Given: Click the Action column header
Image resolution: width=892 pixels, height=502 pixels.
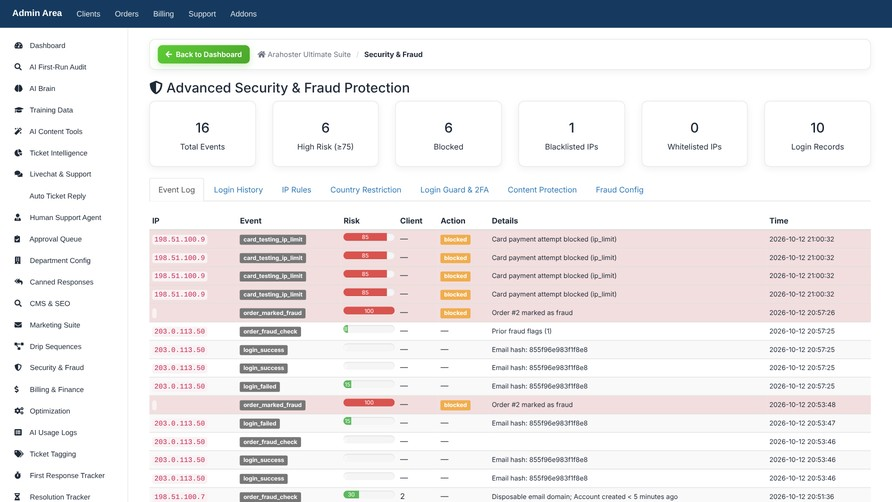Looking at the screenshot, I should click(453, 221).
